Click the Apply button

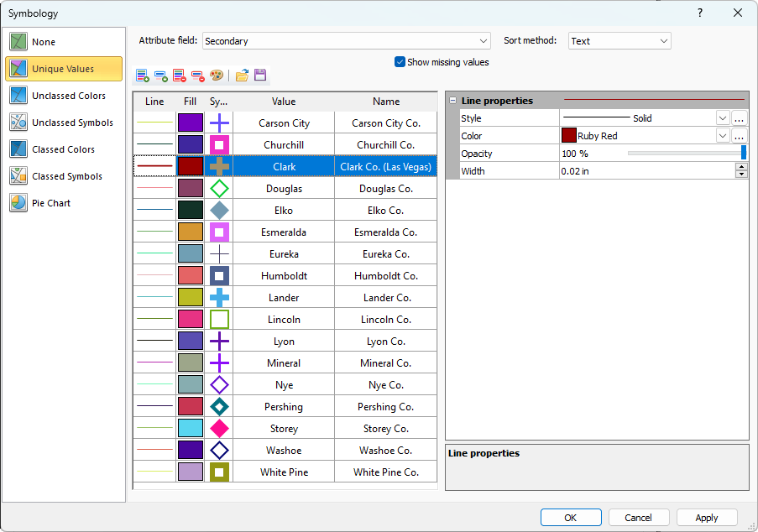[x=707, y=518]
